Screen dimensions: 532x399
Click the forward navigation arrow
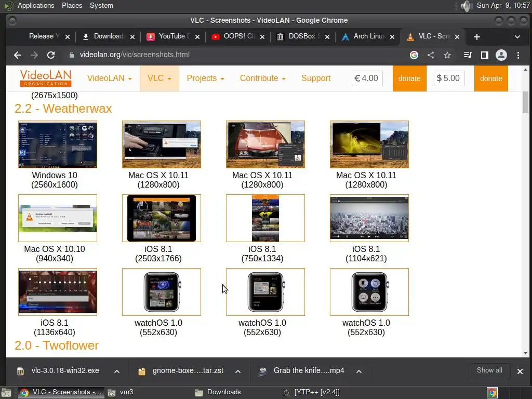(34, 55)
